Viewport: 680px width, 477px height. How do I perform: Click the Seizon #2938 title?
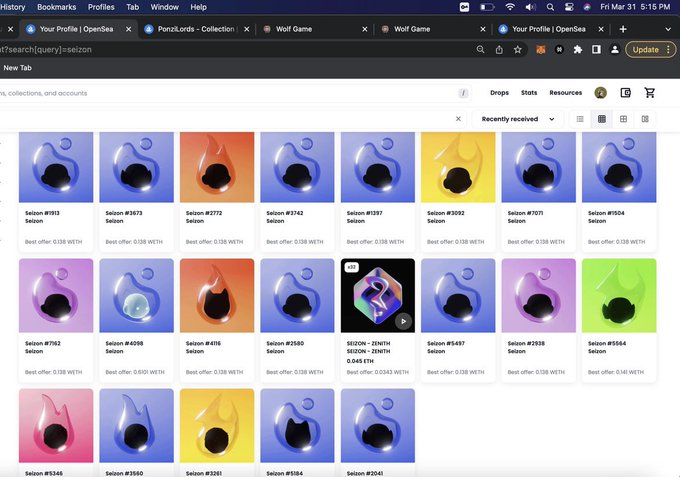(526, 343)
